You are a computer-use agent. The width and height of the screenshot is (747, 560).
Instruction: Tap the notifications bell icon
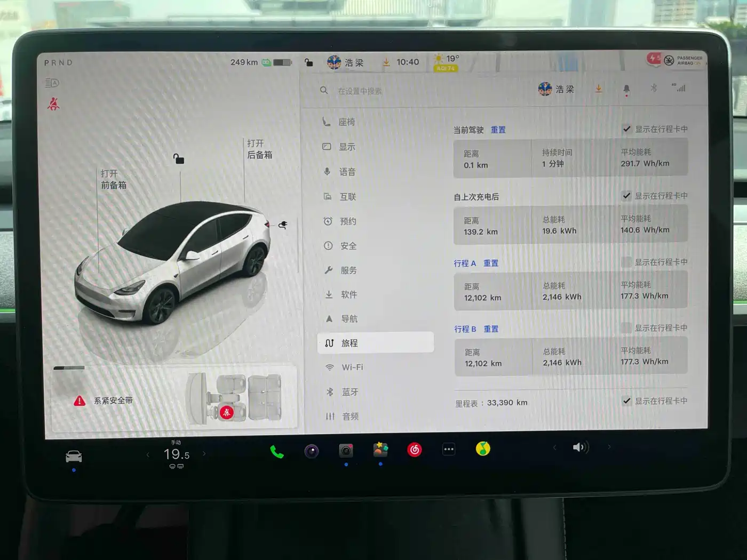point(626,89)
